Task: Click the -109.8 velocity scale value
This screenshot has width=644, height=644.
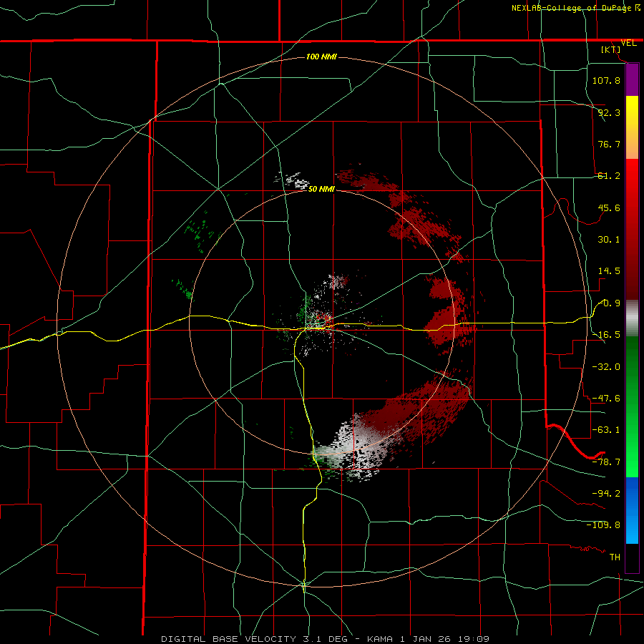Action: point(603,525)
